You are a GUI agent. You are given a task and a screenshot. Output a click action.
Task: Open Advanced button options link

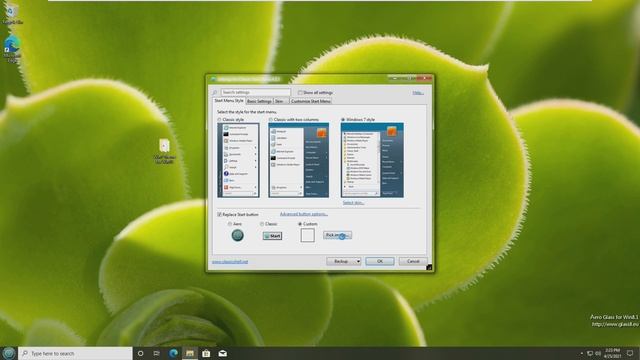[304, 214]
